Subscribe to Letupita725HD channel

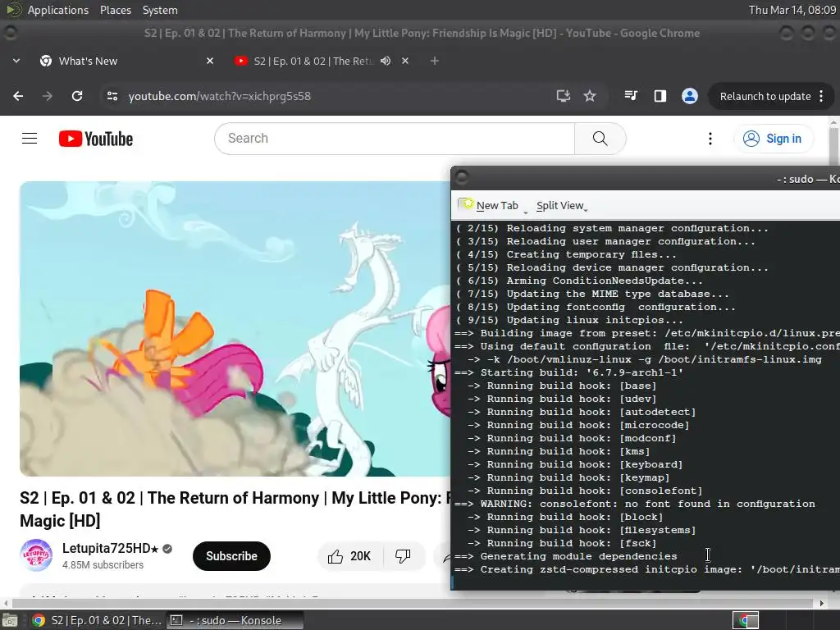[231, 556]
